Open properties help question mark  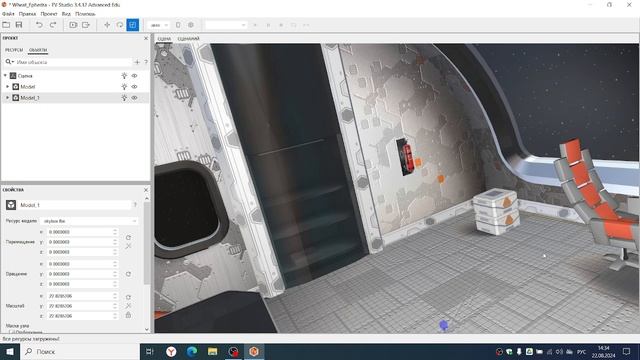[135, 204]
